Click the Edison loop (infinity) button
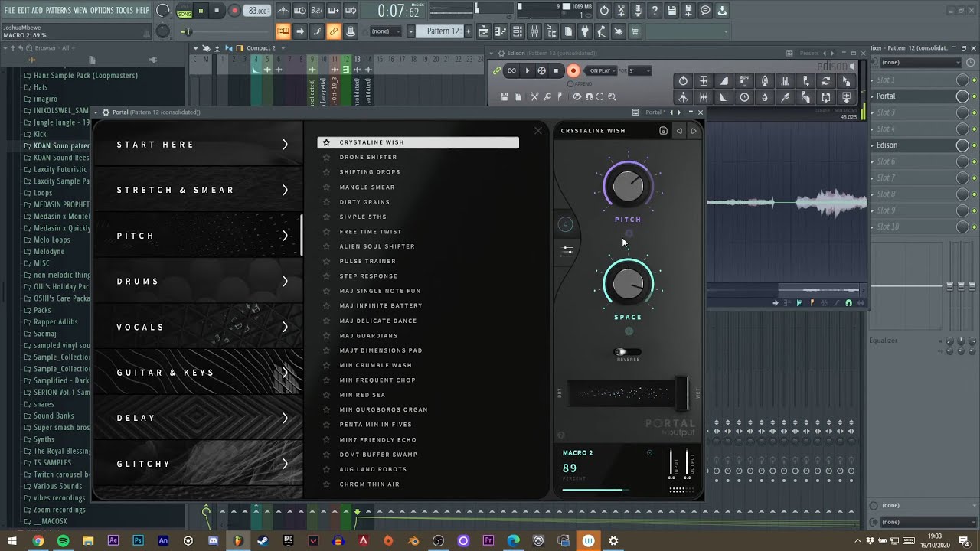 click(x=511, y=70)
